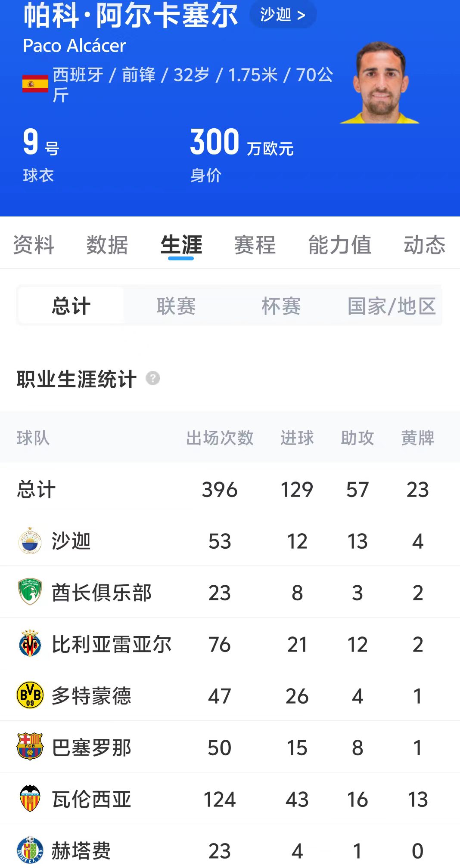Image resolution: width=460 pixels, height=868 pixels.
Task: Tap the FC Barcelona crest icon
Action: 30,747
